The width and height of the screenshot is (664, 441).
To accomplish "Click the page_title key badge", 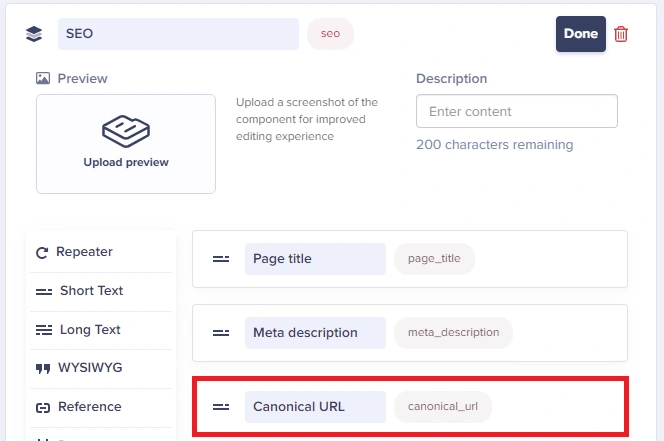I will tap(434, 259).
